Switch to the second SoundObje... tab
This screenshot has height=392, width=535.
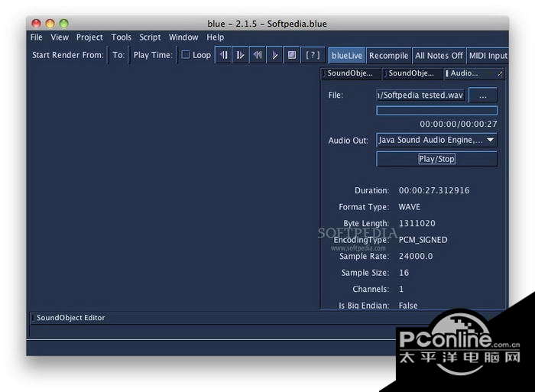pyautogui.click(x=412, y=73)
